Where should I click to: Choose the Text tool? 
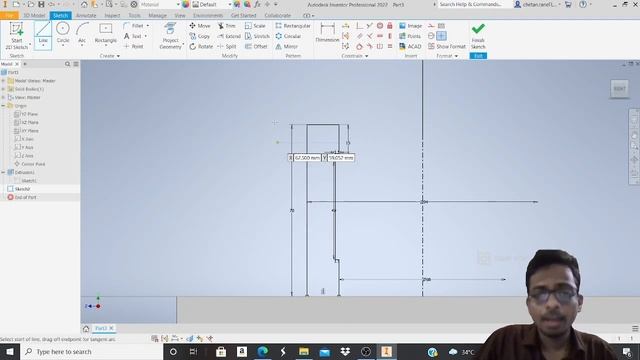coord(135,36)
